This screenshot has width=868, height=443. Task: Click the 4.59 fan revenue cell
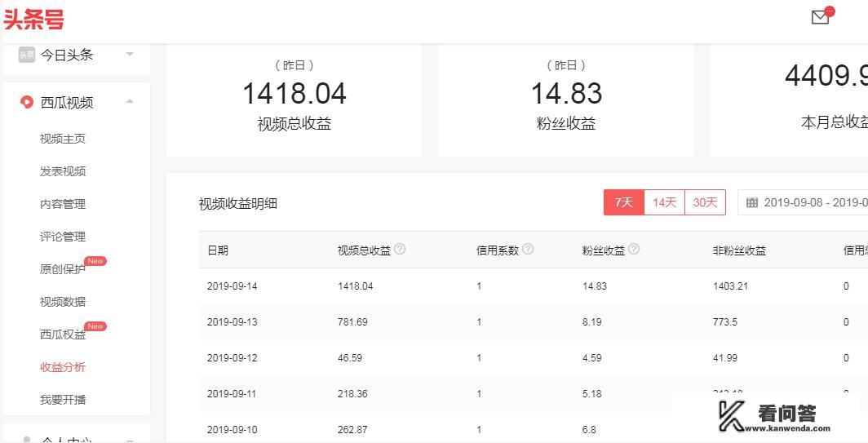tap(591, 357)
